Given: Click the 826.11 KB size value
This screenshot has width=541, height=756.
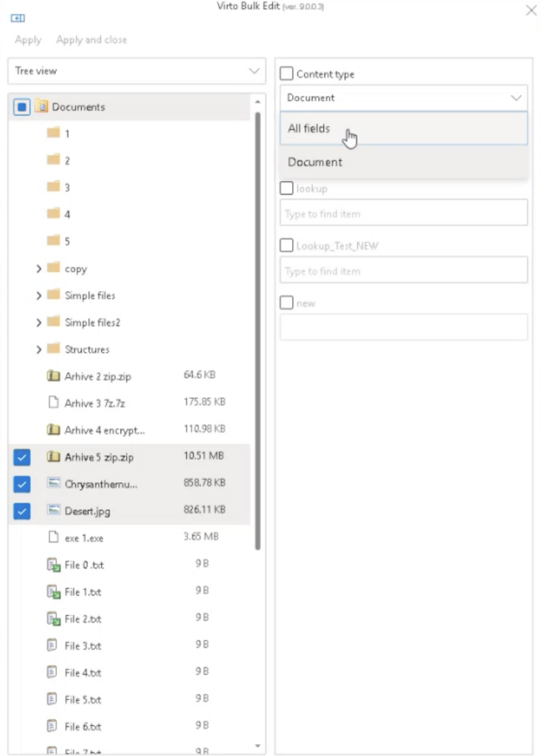Looking at the screenshot, I should pos(204,509).
